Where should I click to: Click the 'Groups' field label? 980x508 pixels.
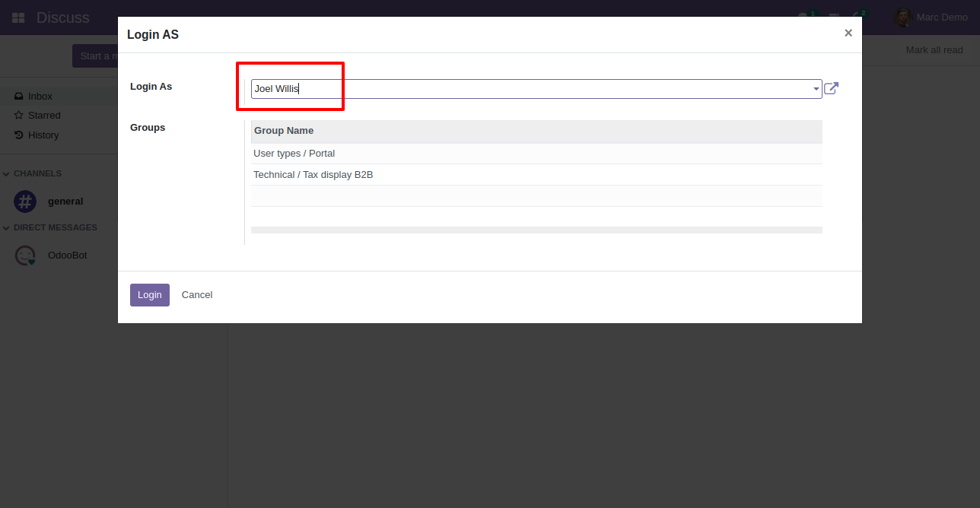coord(148,128)
